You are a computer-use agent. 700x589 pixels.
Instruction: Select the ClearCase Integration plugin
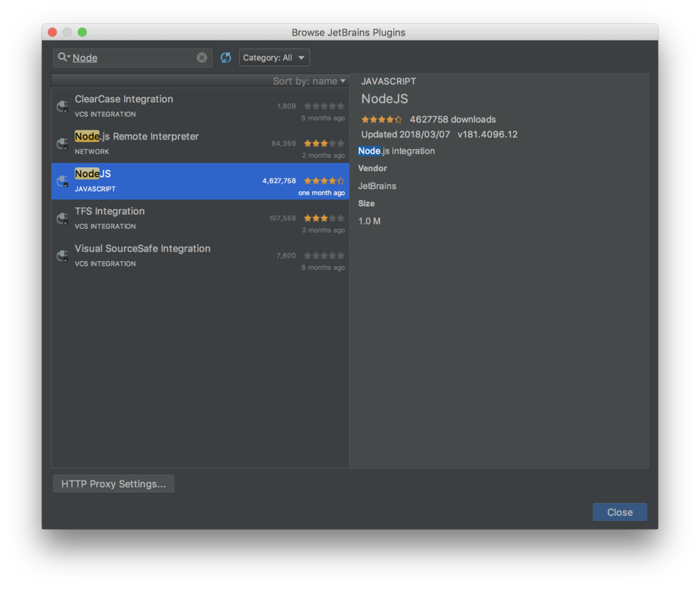200,106
